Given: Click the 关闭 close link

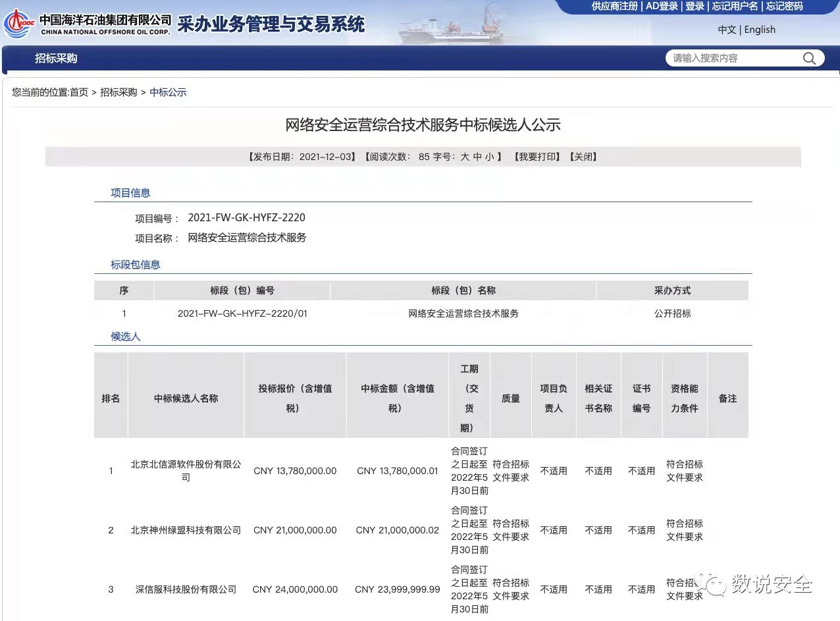Looking at the screenshot, I should pyautogui.click(x=583, y=157).
